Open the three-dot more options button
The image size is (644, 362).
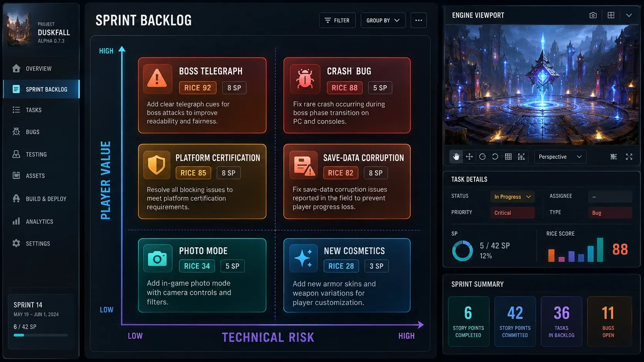point(419,20)
